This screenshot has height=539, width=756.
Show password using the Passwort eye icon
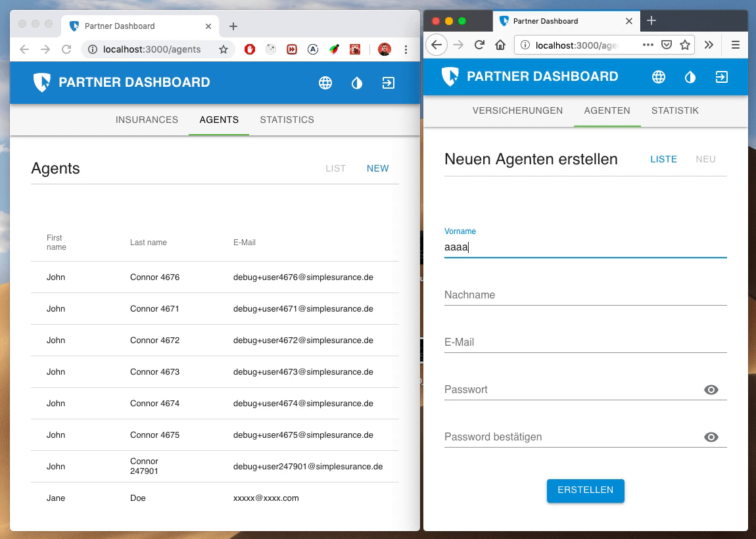click(711, 390)
